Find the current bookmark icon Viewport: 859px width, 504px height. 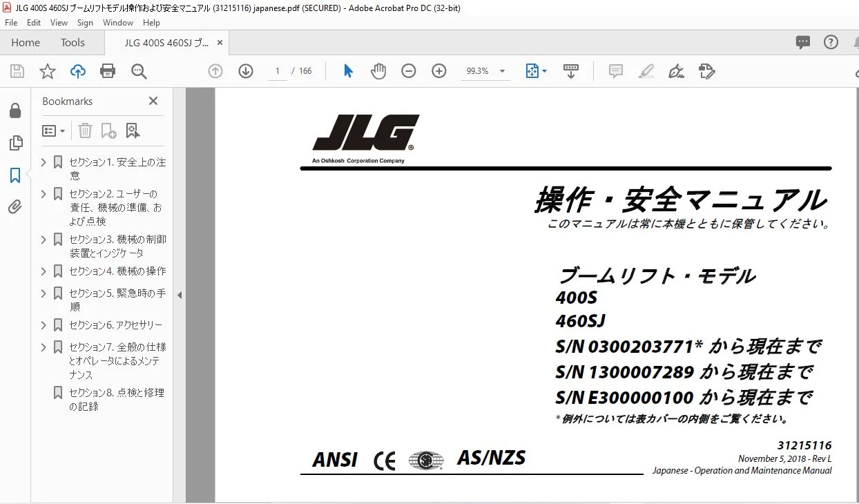[133, 130]
